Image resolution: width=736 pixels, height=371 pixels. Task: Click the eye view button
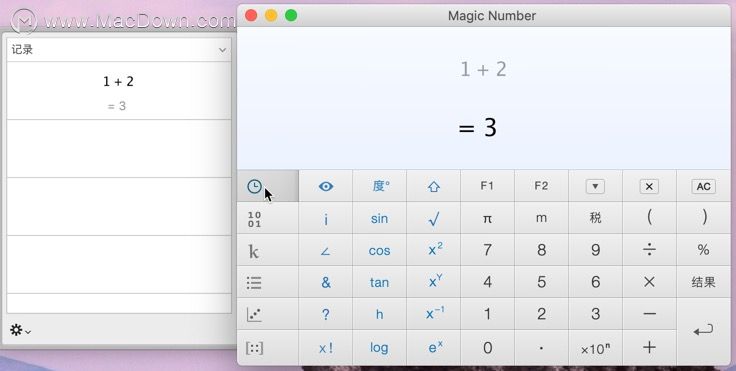tap(326, 186)
